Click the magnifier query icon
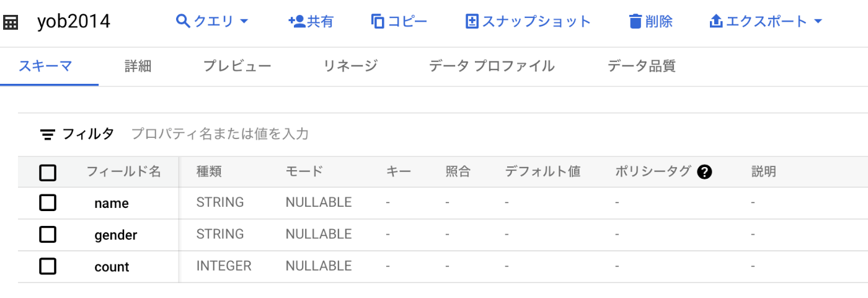The height and width of the screenshot is (298, 868). [x=183, y=22]
